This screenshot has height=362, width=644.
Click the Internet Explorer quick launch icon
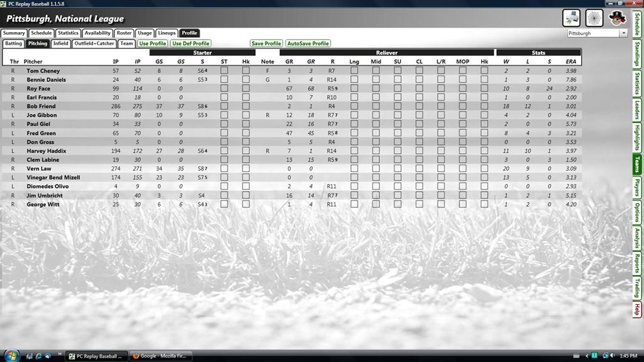(38, 356)
